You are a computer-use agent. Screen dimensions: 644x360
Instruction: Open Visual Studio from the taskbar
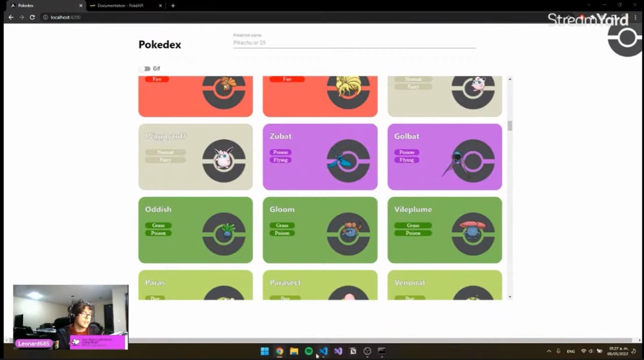click(x=338, y=351)
